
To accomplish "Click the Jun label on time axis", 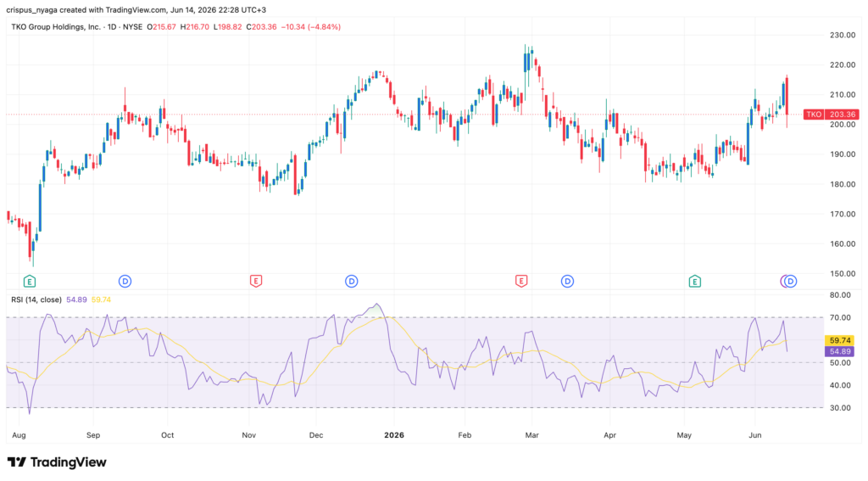I will tap(755, 435).
